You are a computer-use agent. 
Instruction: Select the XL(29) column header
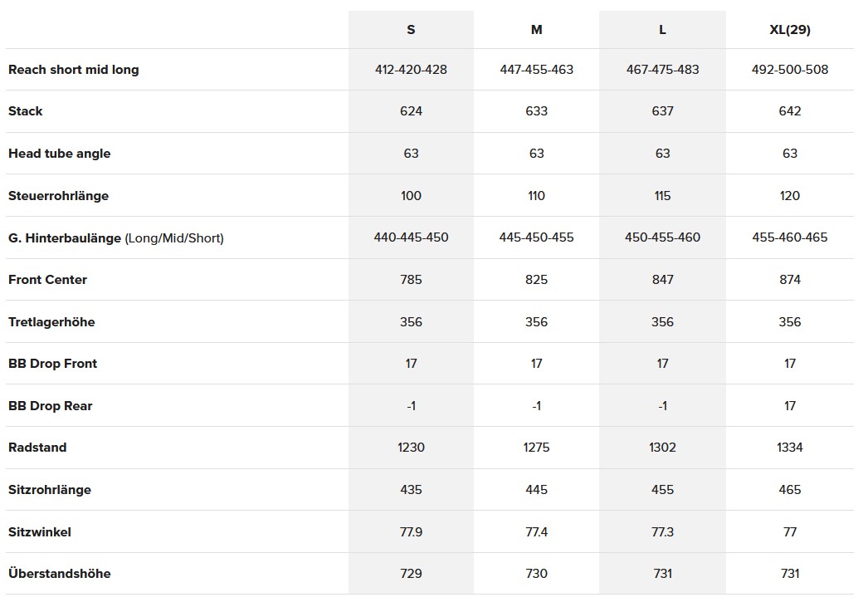789,30
